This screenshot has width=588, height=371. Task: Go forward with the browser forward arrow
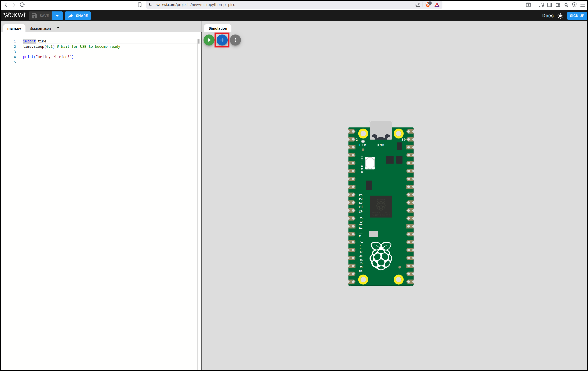tap(14, 5)
